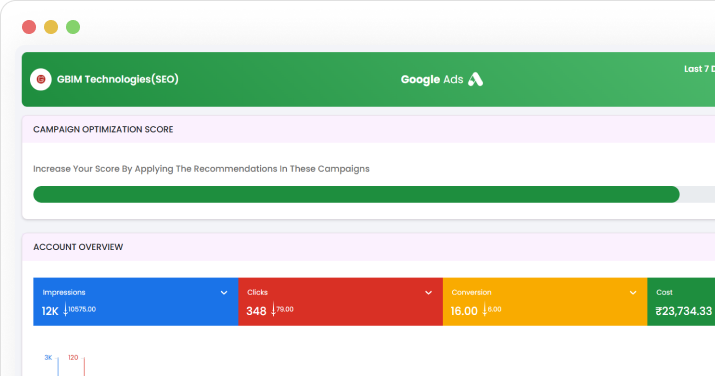The width and height of the screenshot is (715, 376).
Task: Click the green window maximize dot
Action: [x=73, y=27]
